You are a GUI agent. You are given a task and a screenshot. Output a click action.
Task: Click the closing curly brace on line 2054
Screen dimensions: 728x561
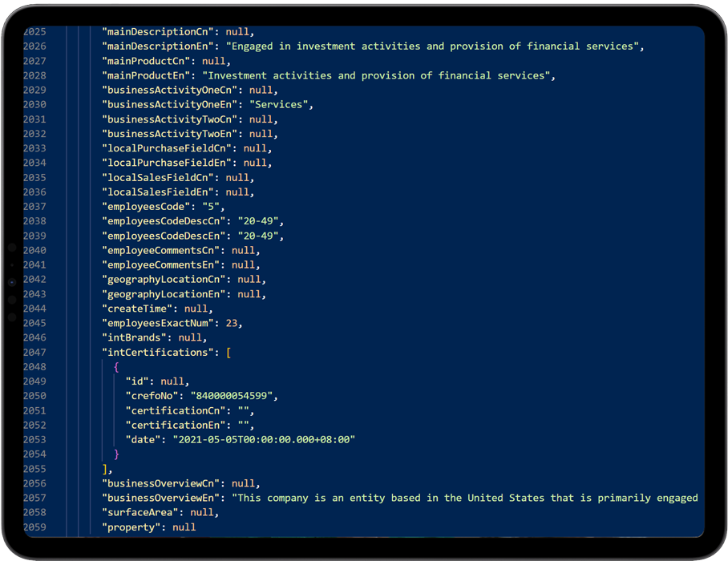tap(116, 454)
